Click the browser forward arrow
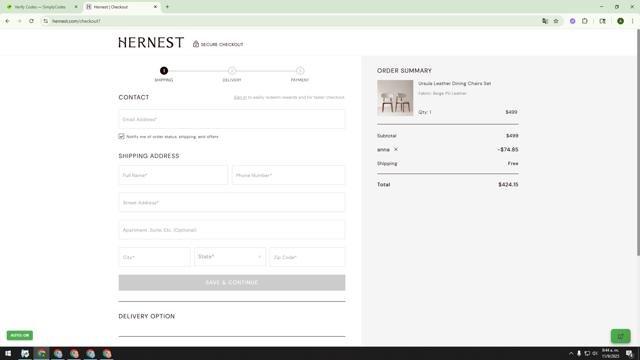Screen dimensions: 640x360 19,21
